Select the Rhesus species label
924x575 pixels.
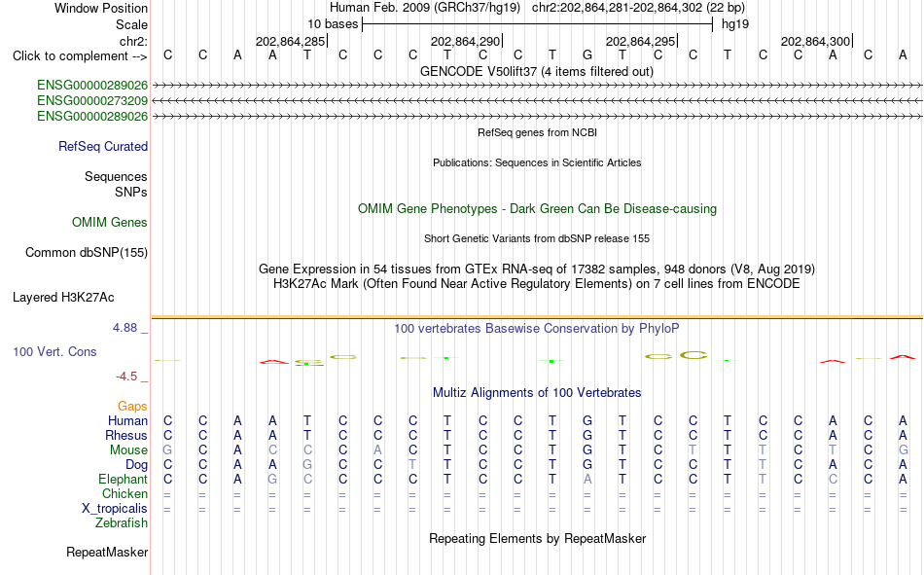pos(126,435)
